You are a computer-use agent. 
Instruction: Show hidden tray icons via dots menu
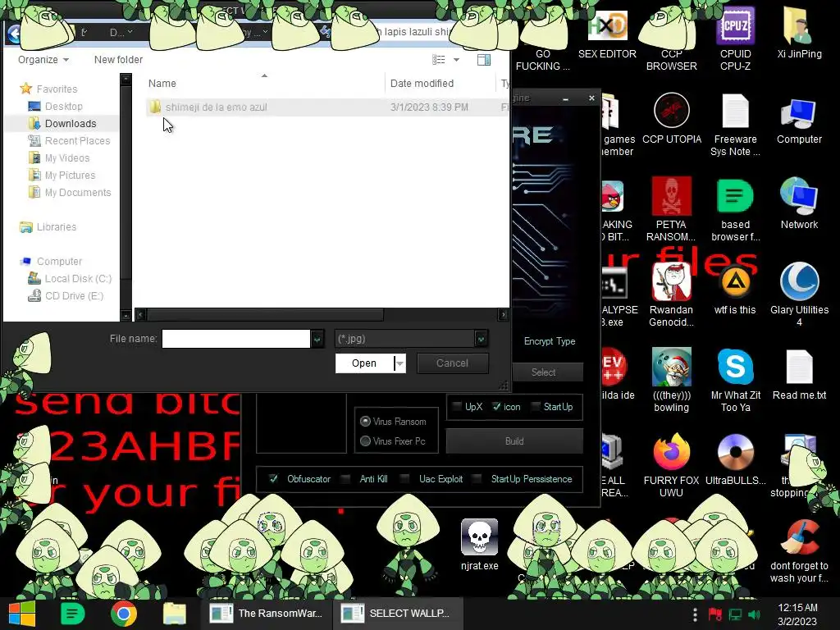[695, 614]
